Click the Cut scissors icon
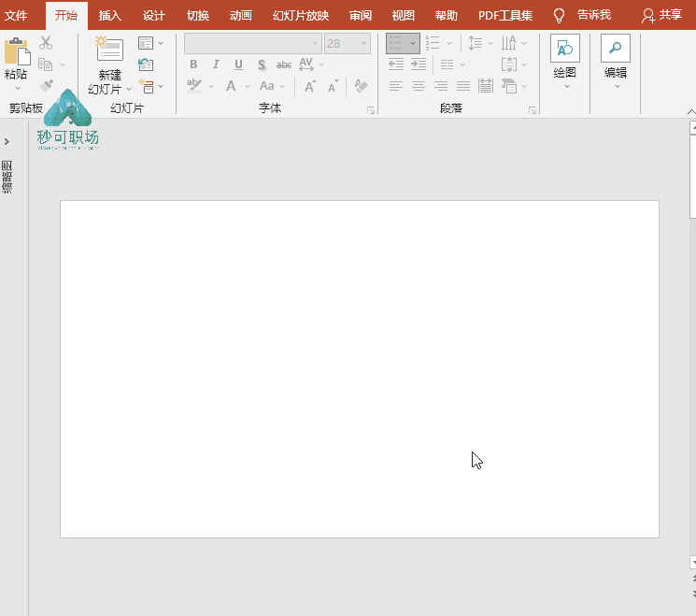Viewport: 696px width, 616px height. pyautogui.click(x=46, y=43)
